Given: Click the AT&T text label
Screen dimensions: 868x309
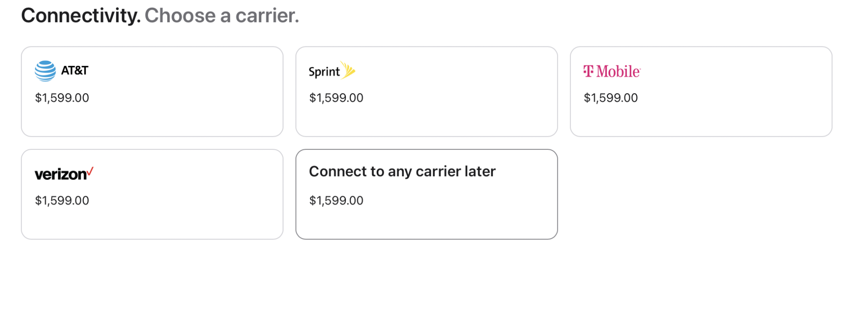Looking at the screenshot, I should [x=75, y=70].
